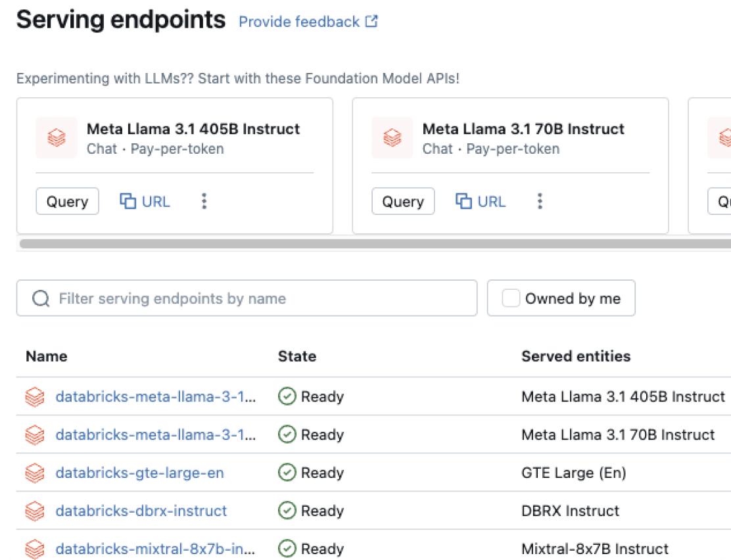Open the databricks-dbrx-instruct endpoint link
Screen dimensions: 731x560
[141, 511]
